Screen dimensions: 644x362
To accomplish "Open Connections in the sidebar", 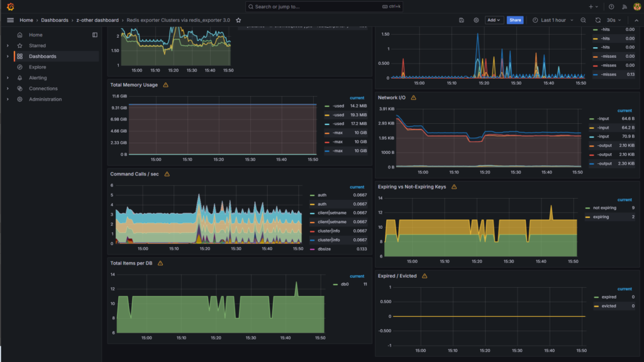I will point(43,88).
